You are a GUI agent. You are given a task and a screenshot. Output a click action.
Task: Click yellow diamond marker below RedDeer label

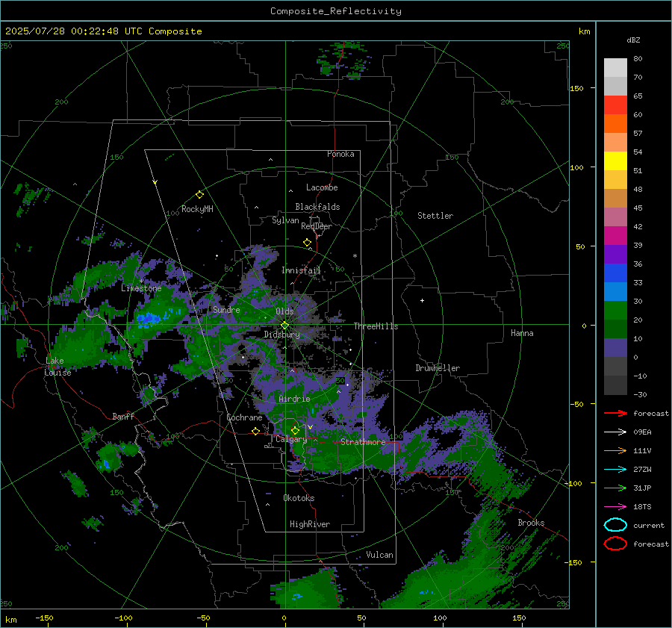click(x=307, y=243)
